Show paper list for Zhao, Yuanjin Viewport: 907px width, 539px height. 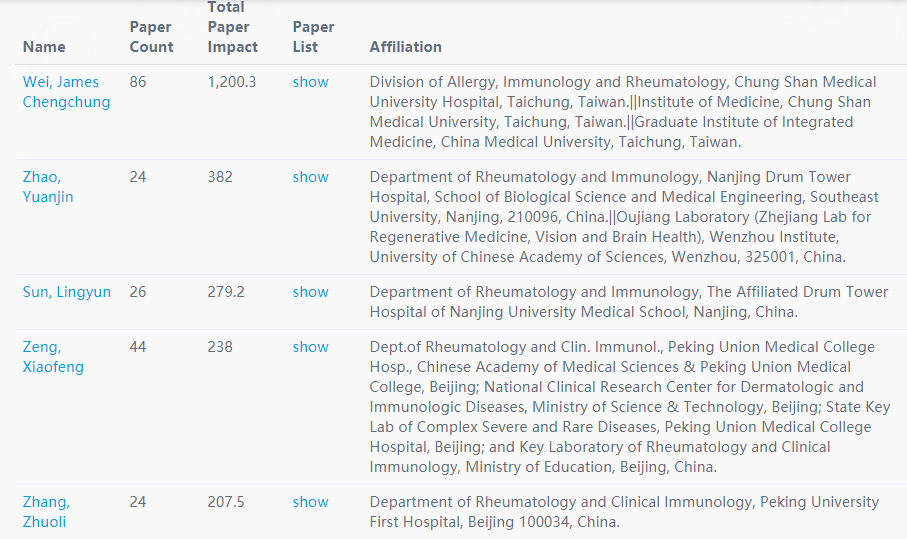(x=311, y=177)
